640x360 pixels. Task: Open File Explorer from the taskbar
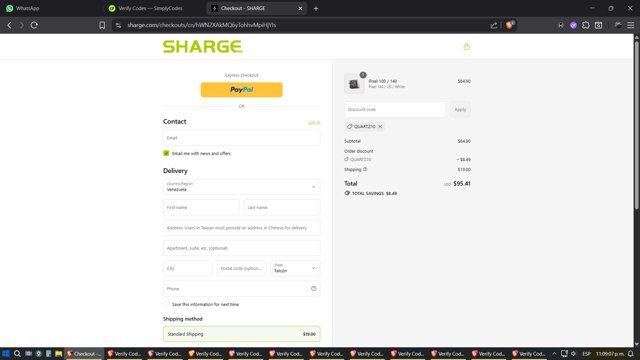pos(58,353)
